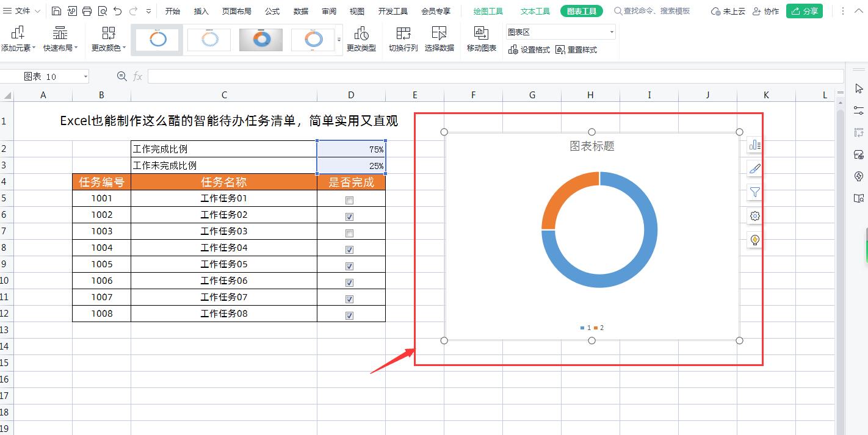Click the 切换行列 switch row/column icon

(x=402, y=38)
